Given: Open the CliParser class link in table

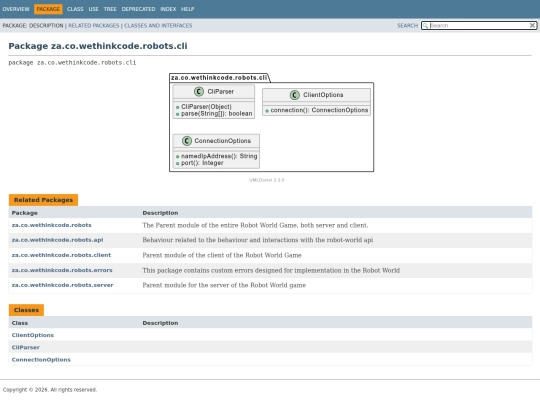Looking at the screenshot, I should tap(25, 347).
